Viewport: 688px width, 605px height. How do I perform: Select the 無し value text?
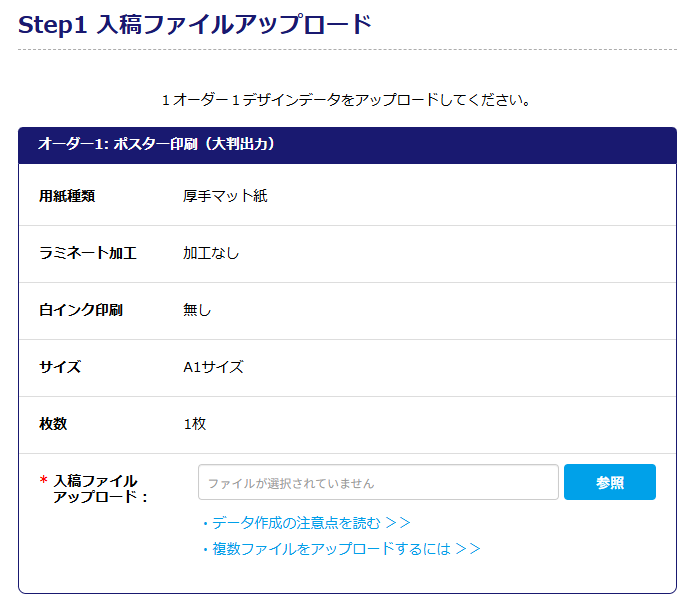coord(197,310)
